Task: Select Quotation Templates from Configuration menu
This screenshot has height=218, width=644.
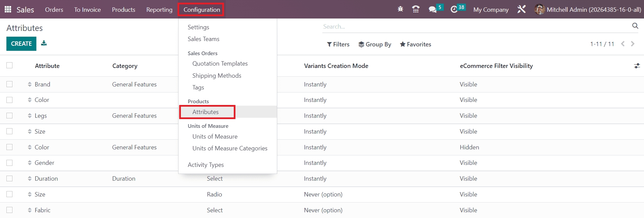Action: point(220,64)
